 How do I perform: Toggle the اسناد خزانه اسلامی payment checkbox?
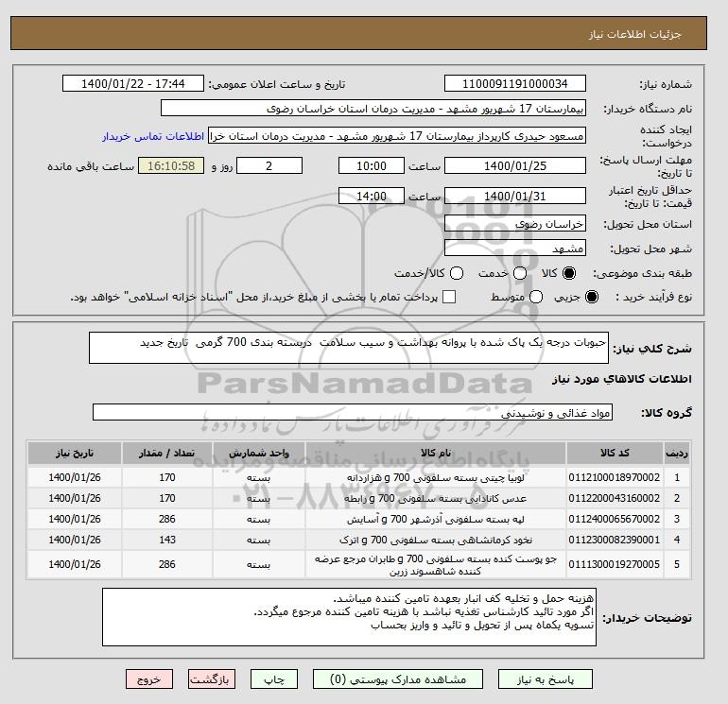(x=449, y=297)
